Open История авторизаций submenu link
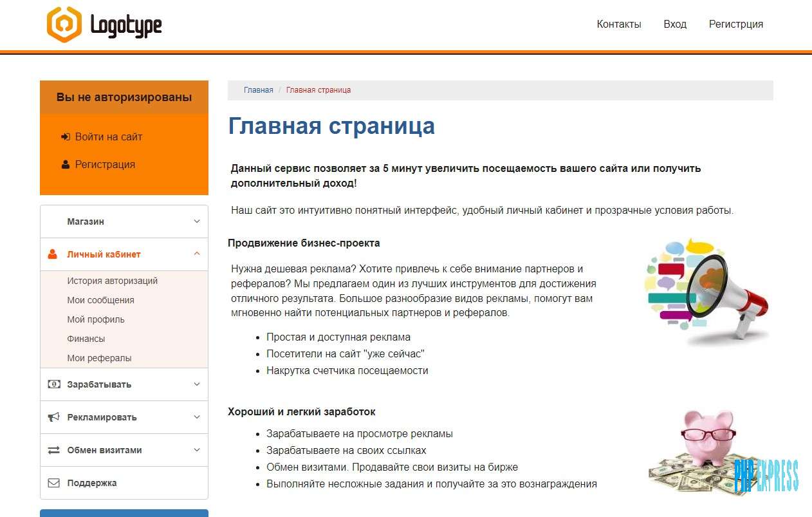The image size is (812, 517). click(112, 281)
